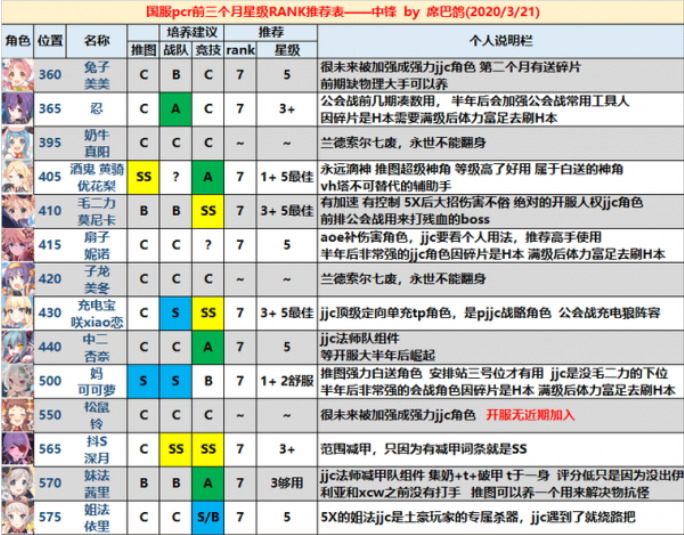The width and height of the screenshot is (684, 535).
Task: Click the green A cell in 忍's row
Action: coord(176,109)
